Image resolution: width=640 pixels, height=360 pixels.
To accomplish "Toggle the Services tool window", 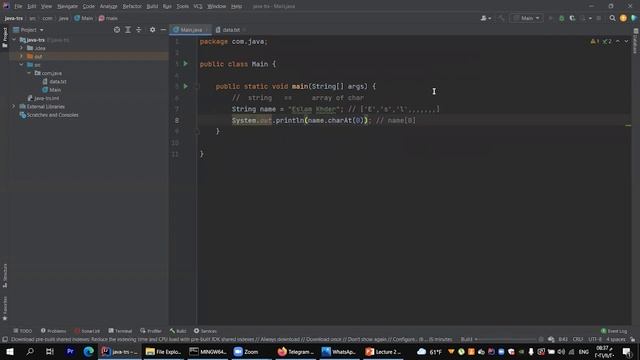I will 205,331.
